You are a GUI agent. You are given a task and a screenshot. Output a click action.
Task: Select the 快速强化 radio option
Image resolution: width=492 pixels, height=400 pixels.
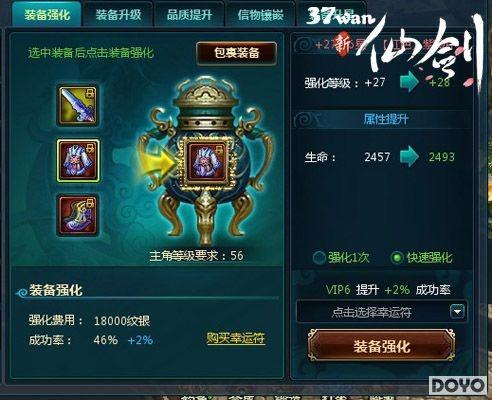(x=421, y=257)
